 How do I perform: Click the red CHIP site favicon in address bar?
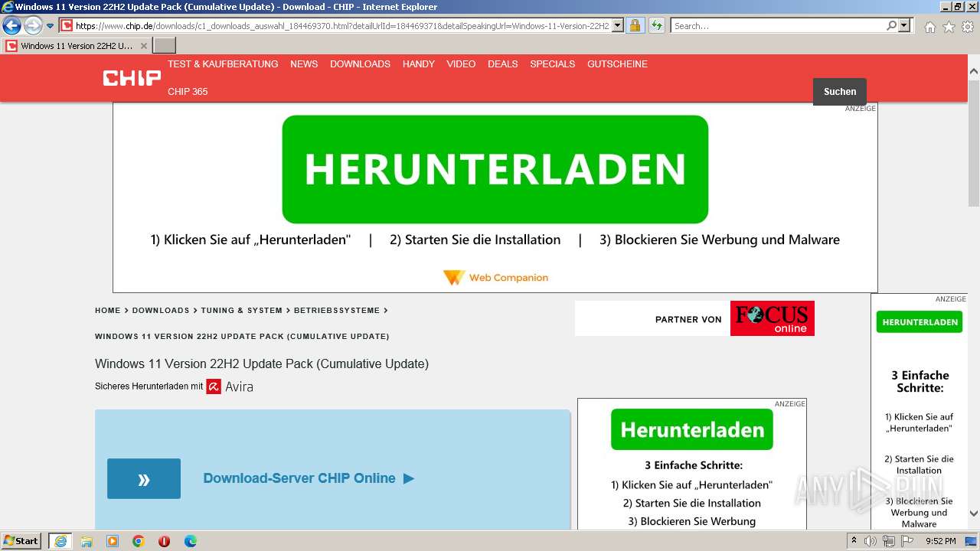67,26
